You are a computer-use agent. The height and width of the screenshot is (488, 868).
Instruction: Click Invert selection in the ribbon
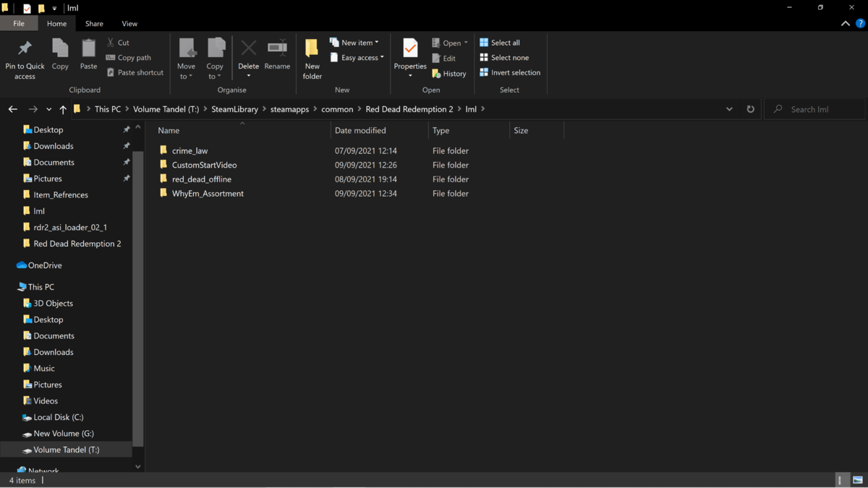click(x=509, y=73)
